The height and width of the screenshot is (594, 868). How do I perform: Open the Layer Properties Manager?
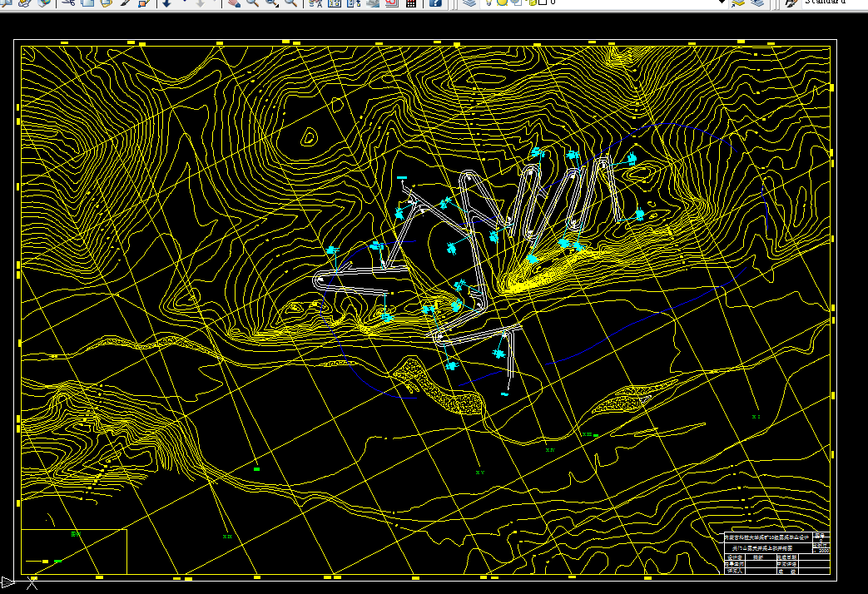pyautogui.click(x=469, y=2)
